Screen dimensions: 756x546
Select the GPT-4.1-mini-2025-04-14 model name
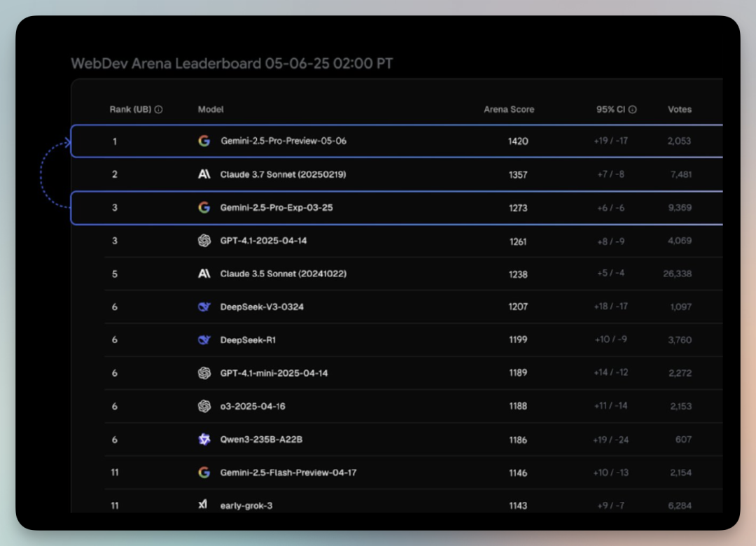(274, 373)
